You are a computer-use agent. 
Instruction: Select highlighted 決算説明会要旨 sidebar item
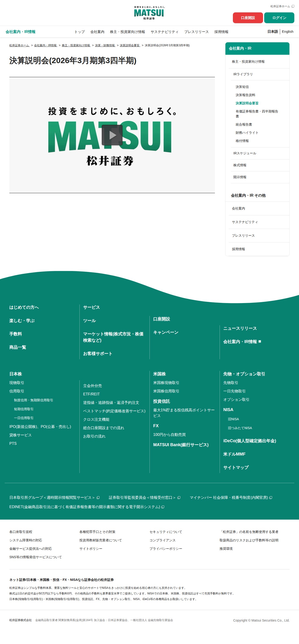[x=247, y=103]
